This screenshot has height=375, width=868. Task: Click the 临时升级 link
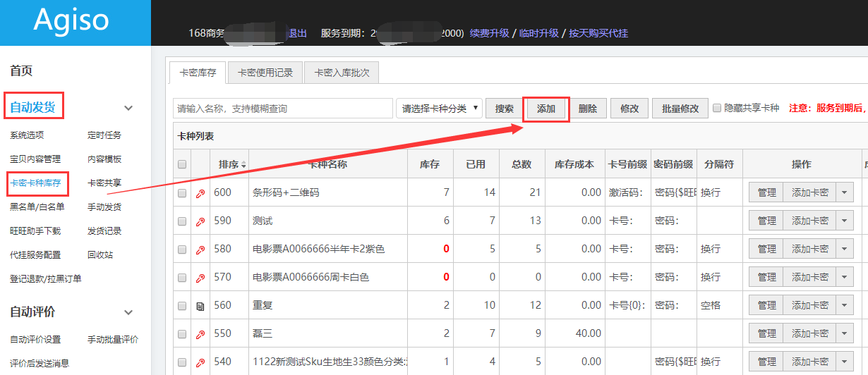[x=539, y=33]
